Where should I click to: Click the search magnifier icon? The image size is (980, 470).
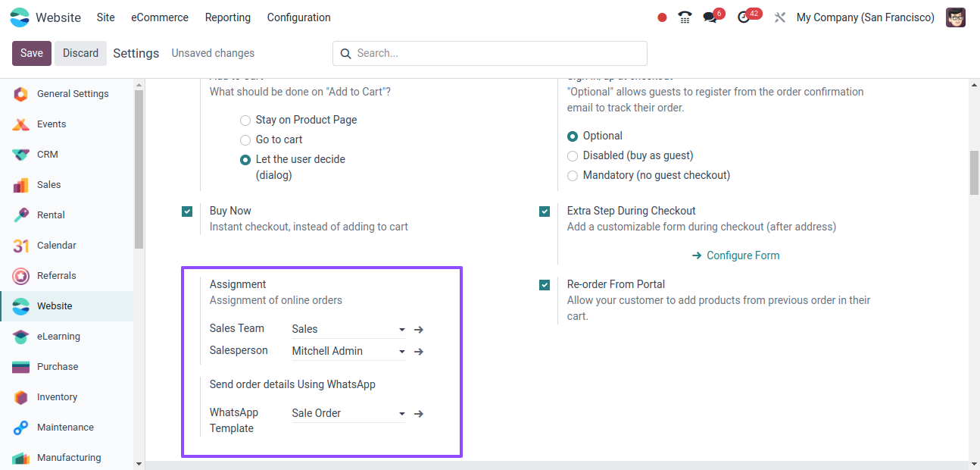346,53
